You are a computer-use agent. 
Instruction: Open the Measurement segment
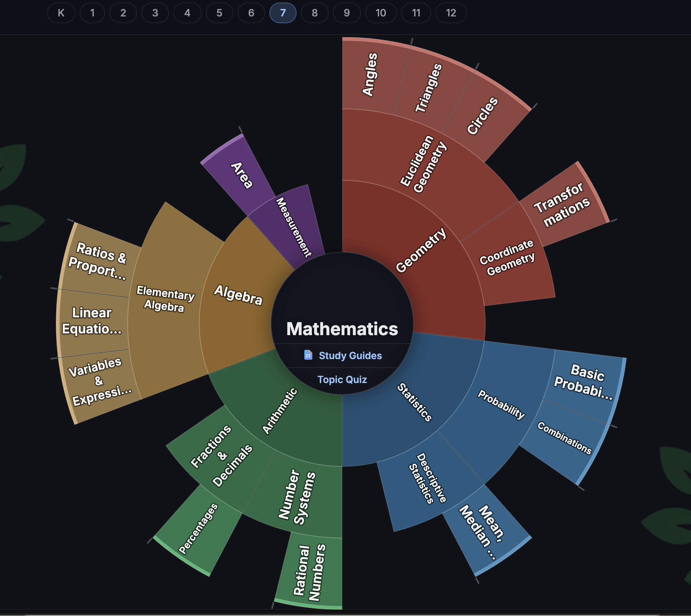point(294,227)
